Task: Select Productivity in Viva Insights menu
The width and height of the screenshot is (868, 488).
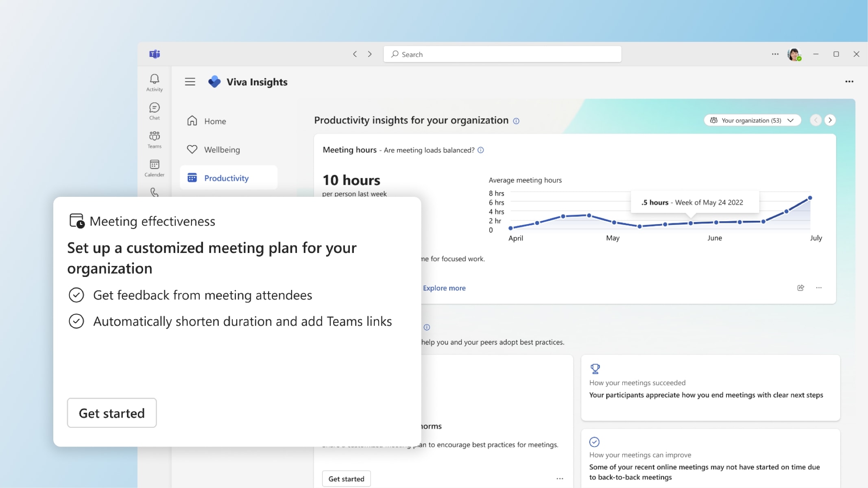Action: point(229,178)
